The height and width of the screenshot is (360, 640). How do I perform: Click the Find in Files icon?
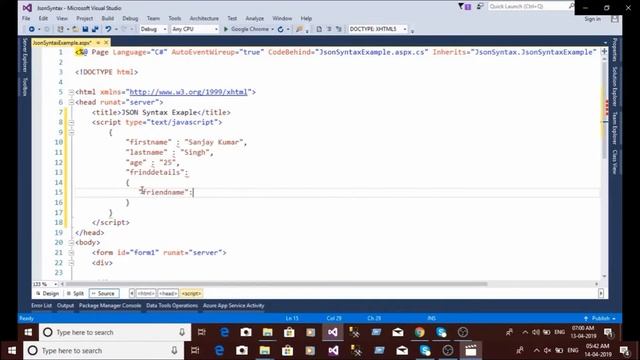coord(299,29)
